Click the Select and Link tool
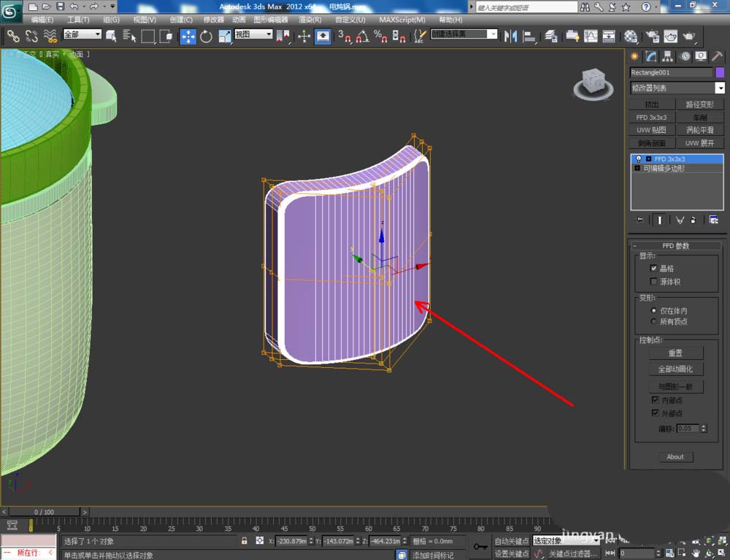This screenshot has width=730, height=560. [x=13, y=36]
